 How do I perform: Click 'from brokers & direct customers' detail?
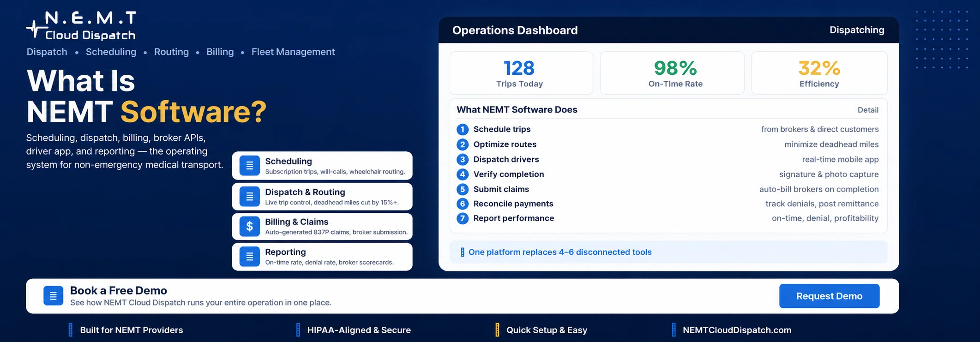(820, 129)
